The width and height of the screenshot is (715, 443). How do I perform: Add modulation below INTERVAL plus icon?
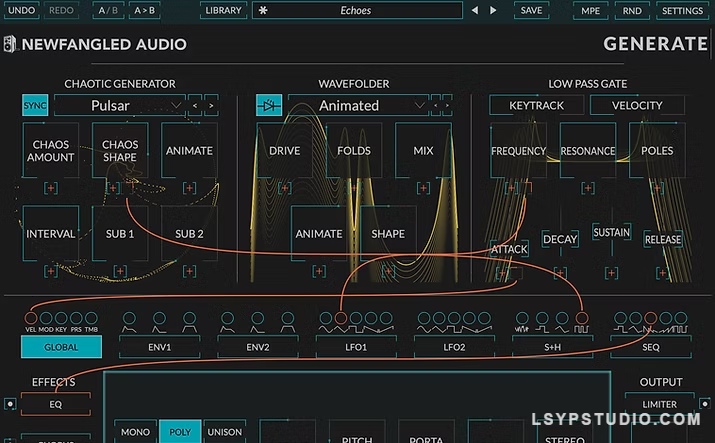click(x=51, y=271)
